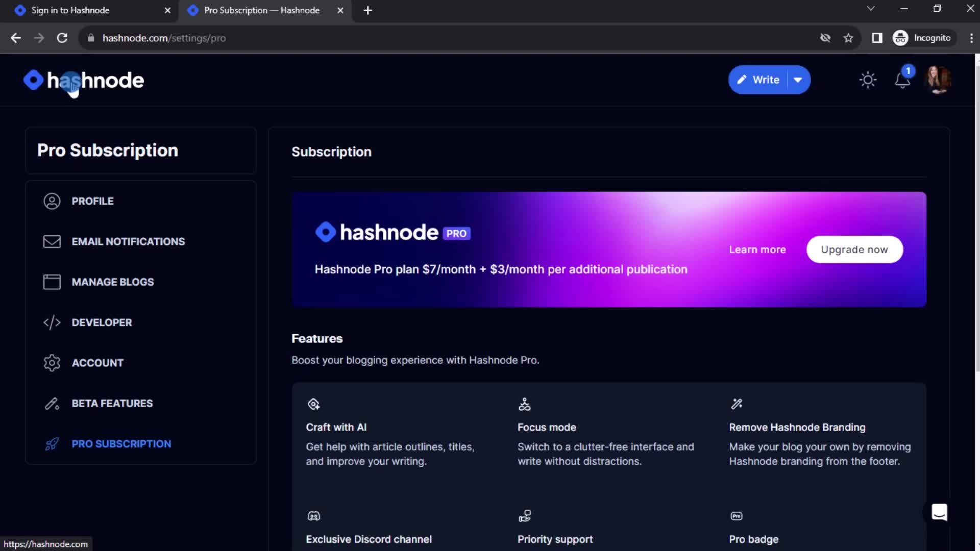The image size is (980, 551).
Task: Click the Remove Hashnode Branding heading
Action: point(797,428)
